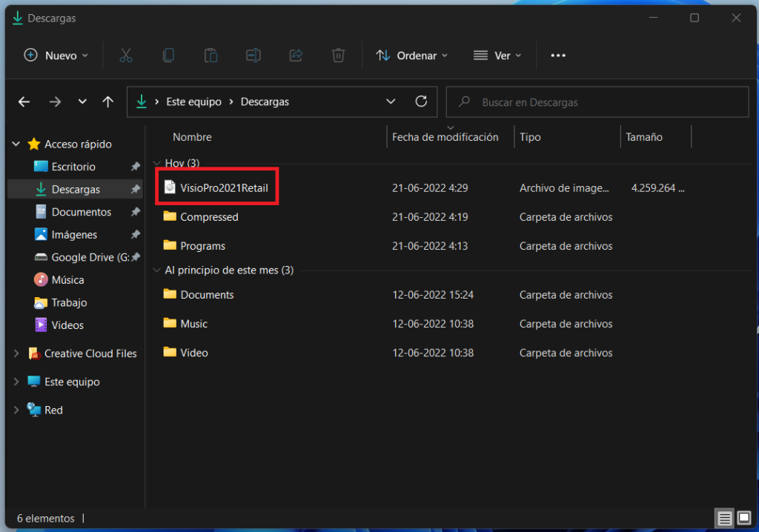Click the Copy icon in toolbar
Screen dimensions: 759x532
click(x=168, y=56)
